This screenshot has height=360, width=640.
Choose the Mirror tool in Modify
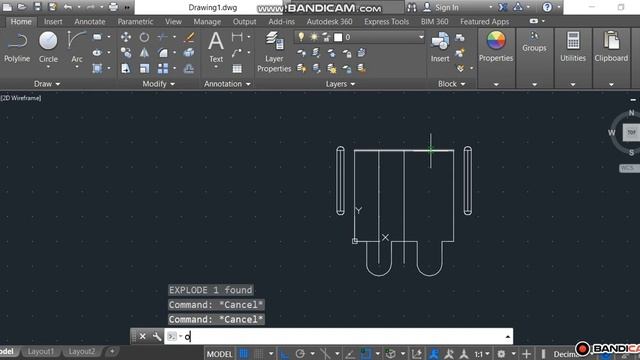click(144, 53)
